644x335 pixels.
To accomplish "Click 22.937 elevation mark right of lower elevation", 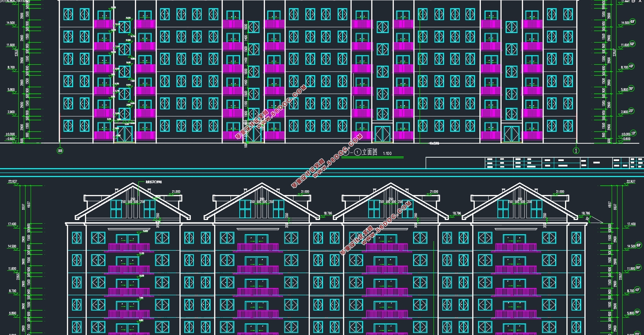I will pyautogui.click(x=631, y=181).
